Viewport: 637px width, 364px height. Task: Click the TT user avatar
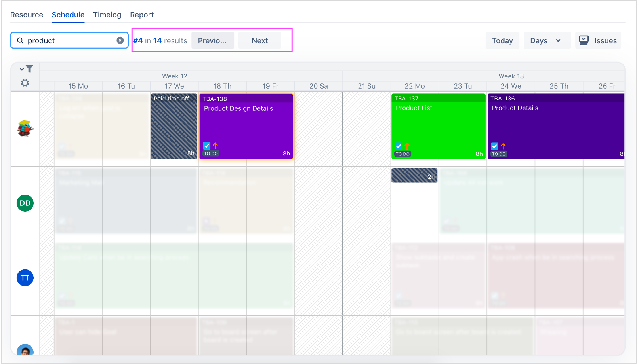coord(25,278)
